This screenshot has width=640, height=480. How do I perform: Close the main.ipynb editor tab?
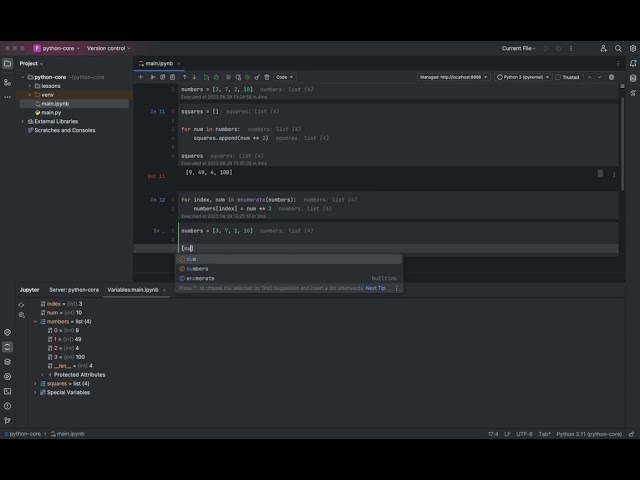179,64
